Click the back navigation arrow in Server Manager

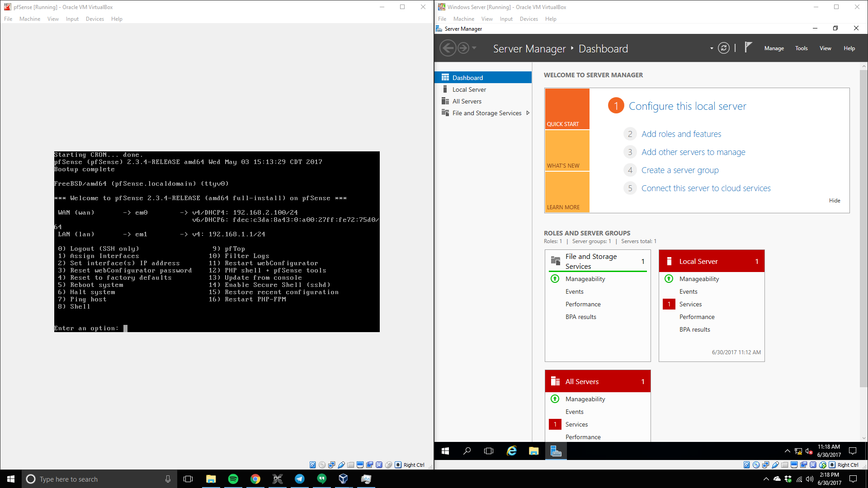(x=448, y=48)
